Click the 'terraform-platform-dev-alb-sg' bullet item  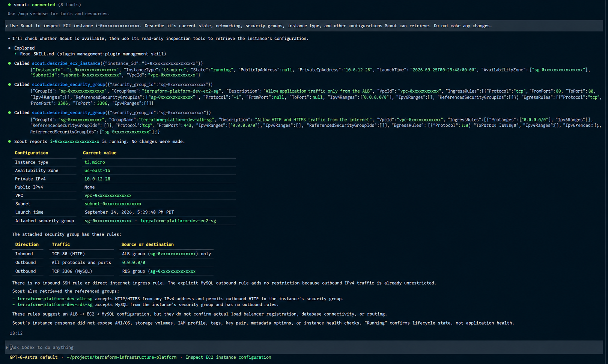(178, 299)
